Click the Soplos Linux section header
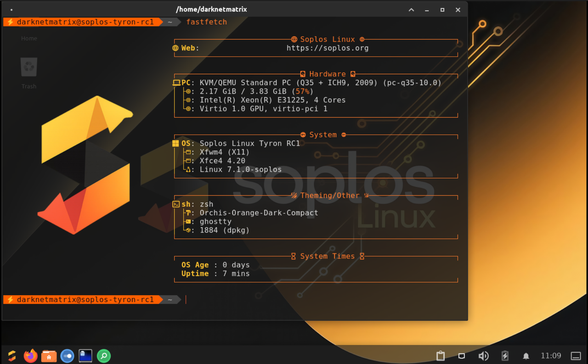The image size is (588, 364). point(328,39)
